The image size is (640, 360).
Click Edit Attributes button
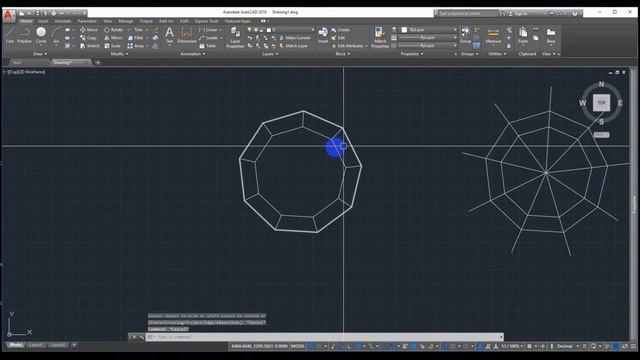pyautogui.click(x=348, y=46)
